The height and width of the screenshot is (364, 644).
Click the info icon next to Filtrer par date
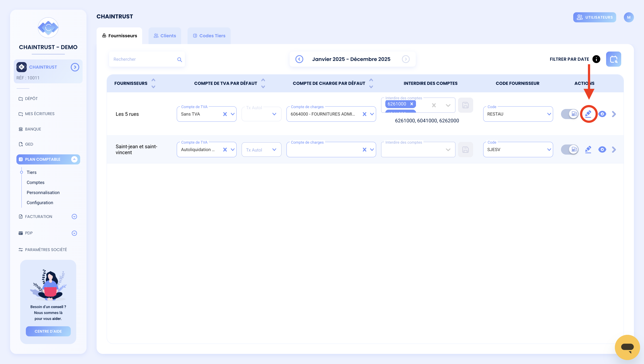tap(596, 59)
